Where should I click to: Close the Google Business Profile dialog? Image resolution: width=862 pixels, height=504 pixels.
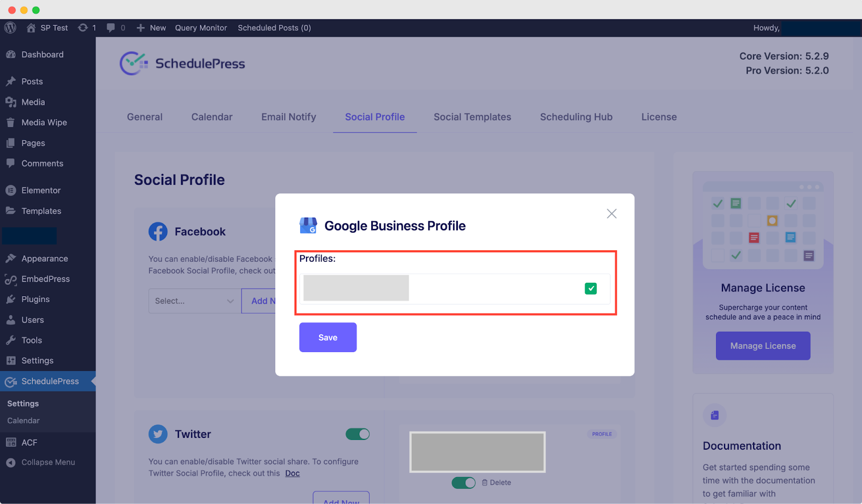point(611,214)
